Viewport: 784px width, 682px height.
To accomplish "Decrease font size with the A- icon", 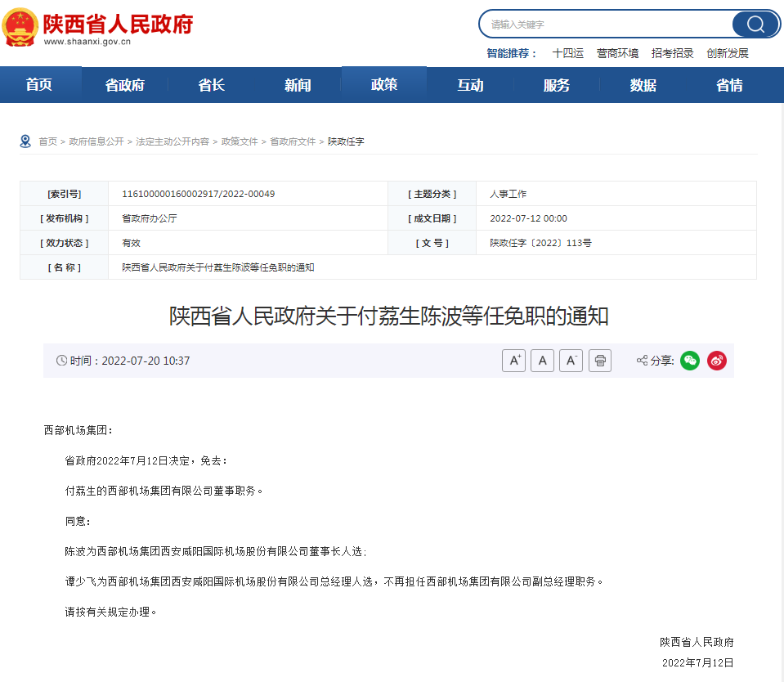I will pos(571,360).
